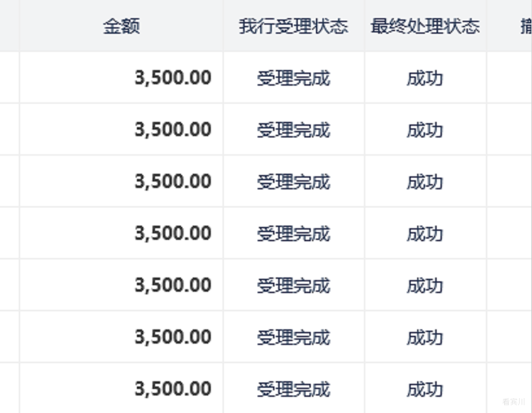Select the 3,500.00 amount in fourth row

[173, 233]
